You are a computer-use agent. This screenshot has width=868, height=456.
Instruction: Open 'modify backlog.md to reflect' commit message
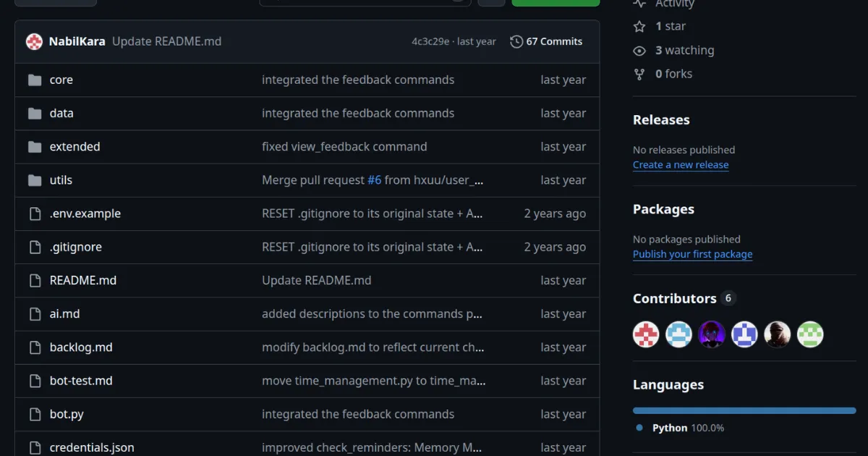pos(373,347)
